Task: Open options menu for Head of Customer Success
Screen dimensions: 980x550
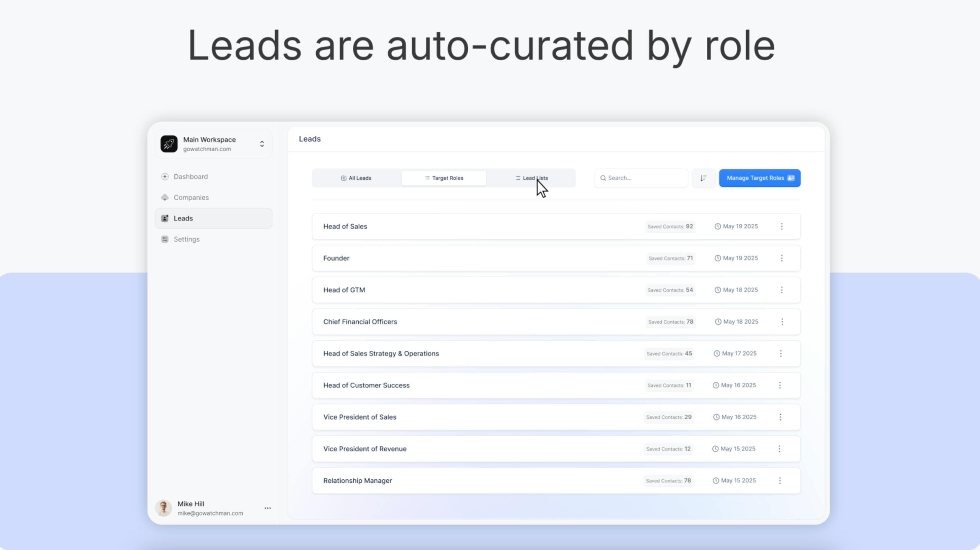Action: [780, 385]
